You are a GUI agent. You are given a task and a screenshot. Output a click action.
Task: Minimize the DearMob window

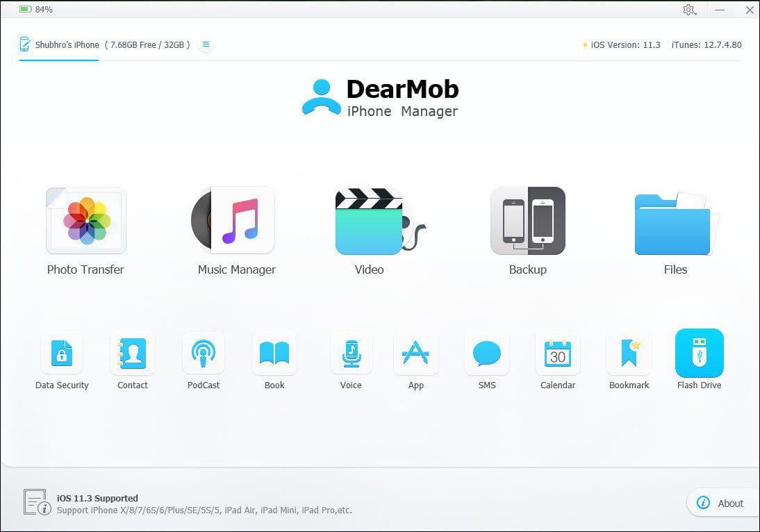tap(720, 10)
